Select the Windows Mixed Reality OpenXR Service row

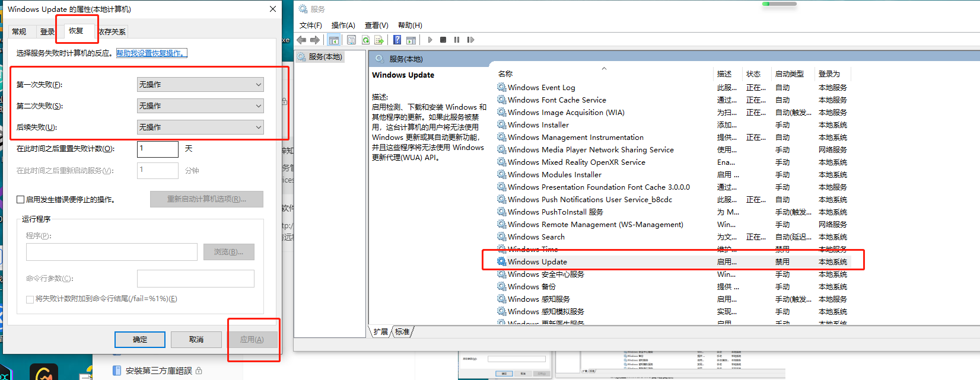(x=673, y=162)
